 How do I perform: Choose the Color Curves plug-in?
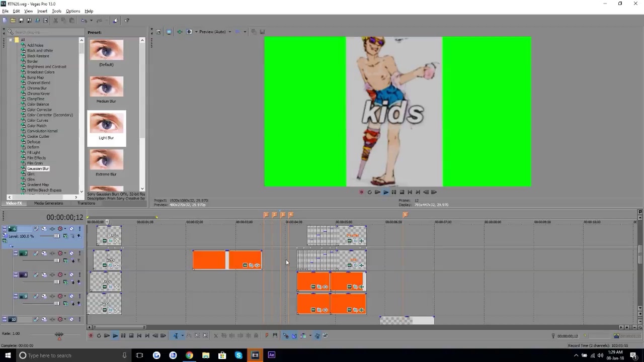37,120
